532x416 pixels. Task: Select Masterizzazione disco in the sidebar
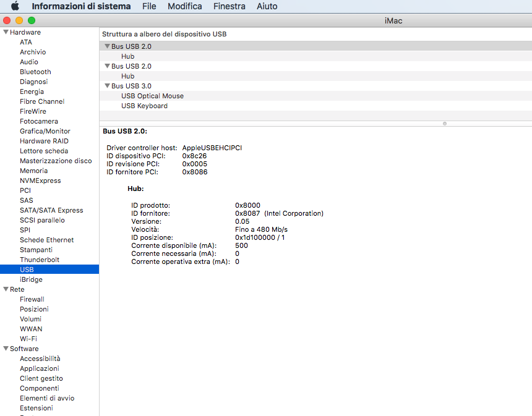click(x=56, y=161)
